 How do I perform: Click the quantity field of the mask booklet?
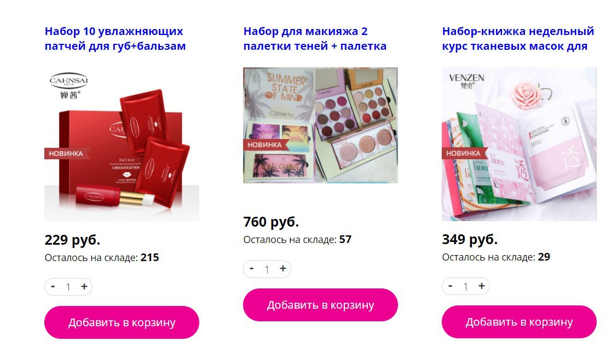click(466, 287)
